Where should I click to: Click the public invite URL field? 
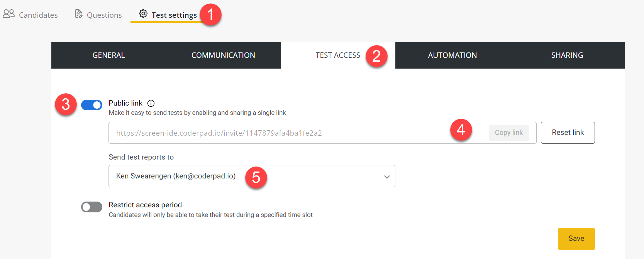pos(270,133)
